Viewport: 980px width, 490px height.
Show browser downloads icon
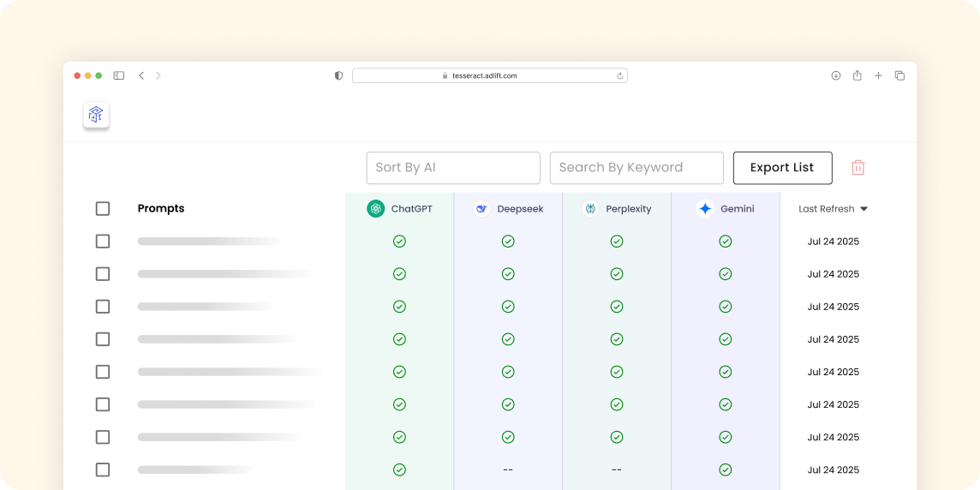(x=835, y=75)
